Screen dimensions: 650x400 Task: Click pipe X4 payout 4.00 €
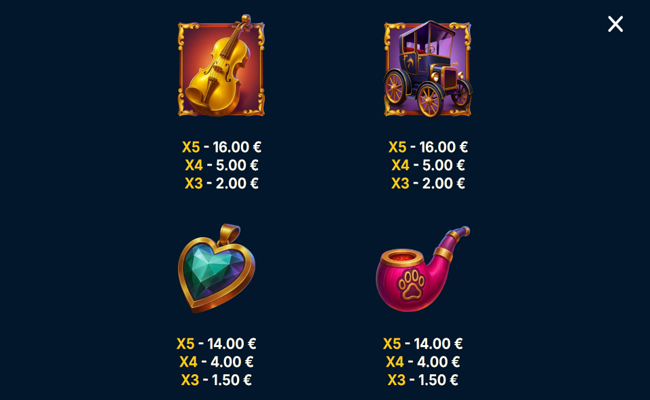[x=423, y=362]
